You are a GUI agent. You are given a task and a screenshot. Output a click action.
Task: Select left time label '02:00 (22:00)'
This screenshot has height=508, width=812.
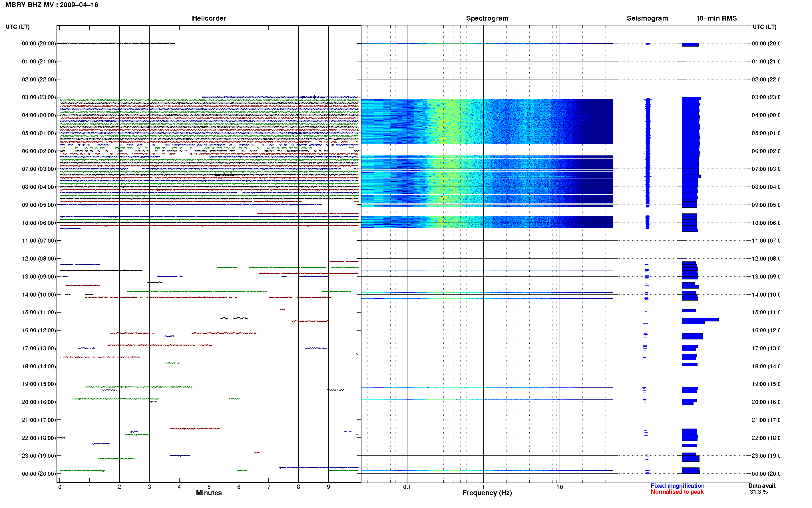click(39, 80)
